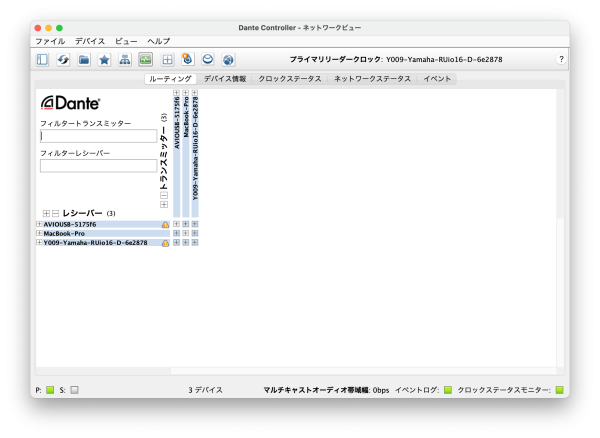This screenshot has height=438, width=600.
Task: Open help via the question mark button
Action: click(561, 59)
